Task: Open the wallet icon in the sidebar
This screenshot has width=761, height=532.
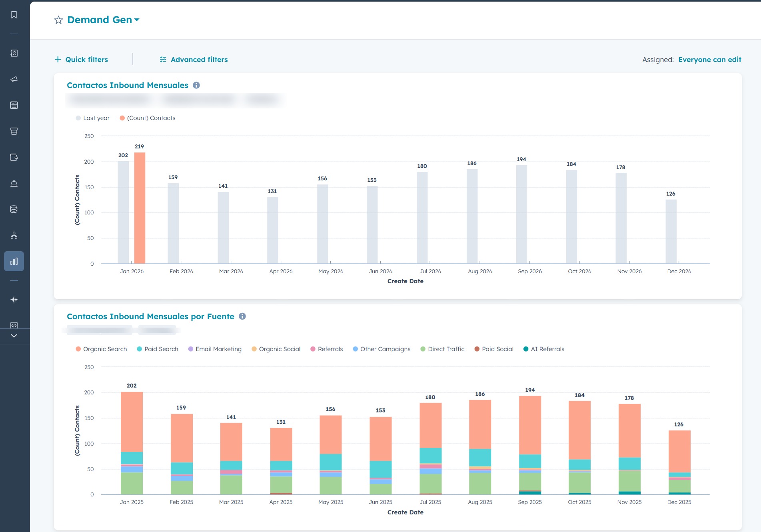Action: tap(14, 157)
